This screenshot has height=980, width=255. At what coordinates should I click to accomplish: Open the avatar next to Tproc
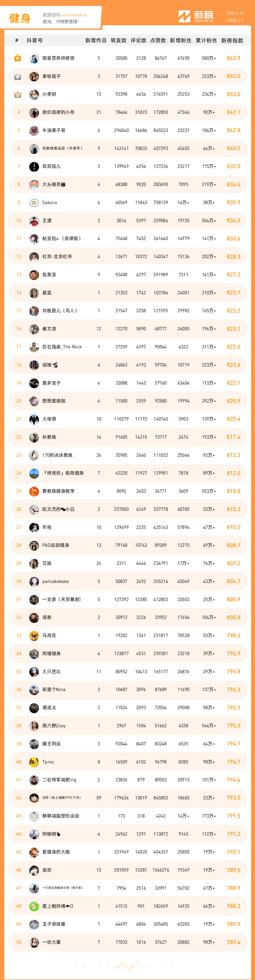[x=34, y=762]
